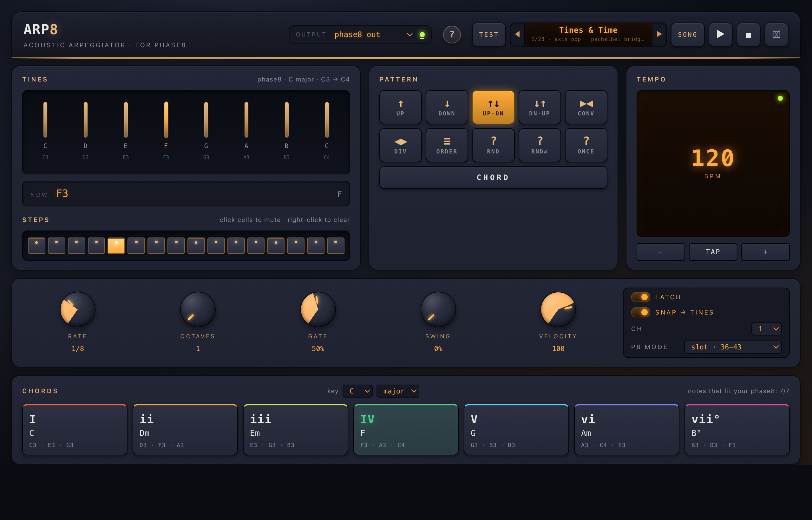Select the UP·DN pattern button
The image size is (812, 520).
493,107
